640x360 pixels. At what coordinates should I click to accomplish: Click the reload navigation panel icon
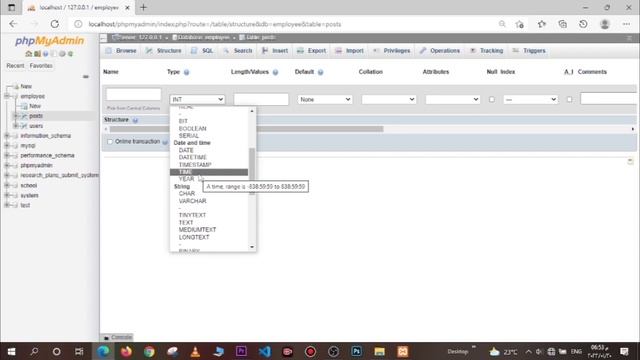click(71, 54)
